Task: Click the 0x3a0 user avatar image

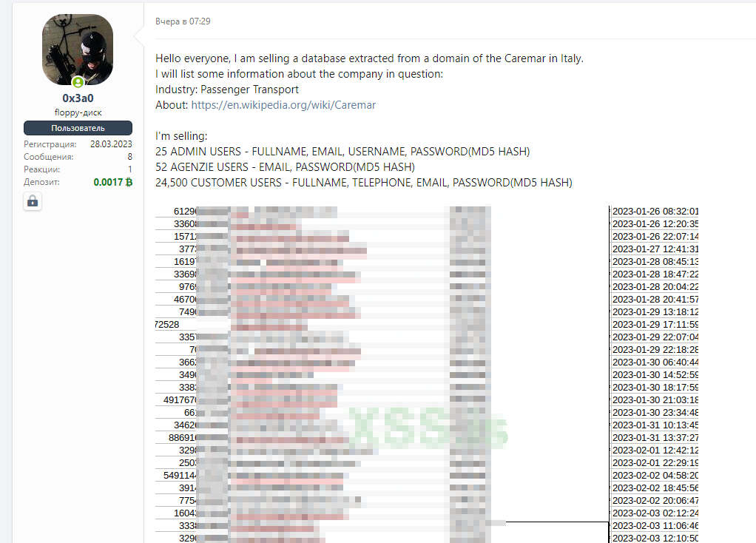Action: 78,48
